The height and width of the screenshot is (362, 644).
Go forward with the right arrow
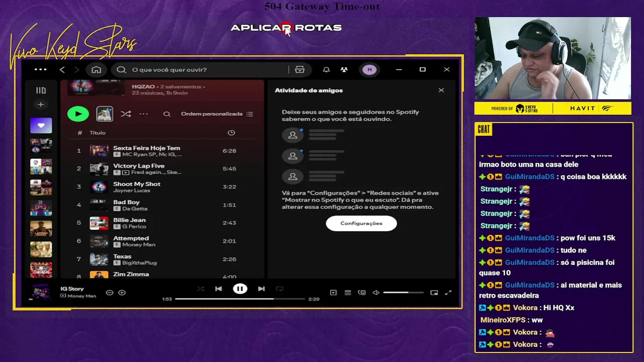pos(76,69)
